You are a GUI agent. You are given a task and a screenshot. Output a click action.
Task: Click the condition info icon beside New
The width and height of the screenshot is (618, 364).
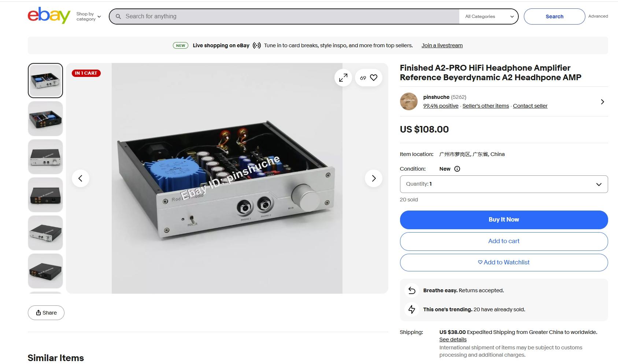[x=457, y=169]
